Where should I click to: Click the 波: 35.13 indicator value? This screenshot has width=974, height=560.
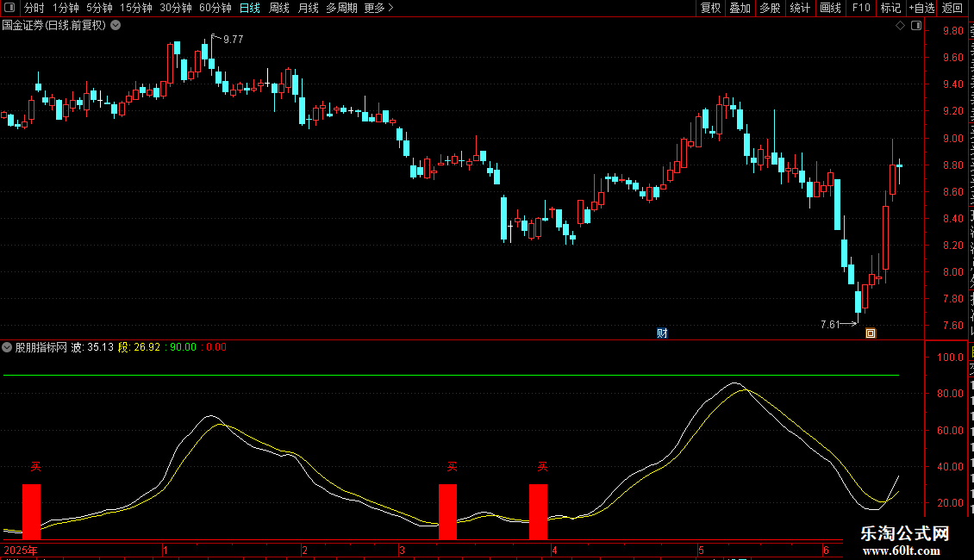(92, 348)
